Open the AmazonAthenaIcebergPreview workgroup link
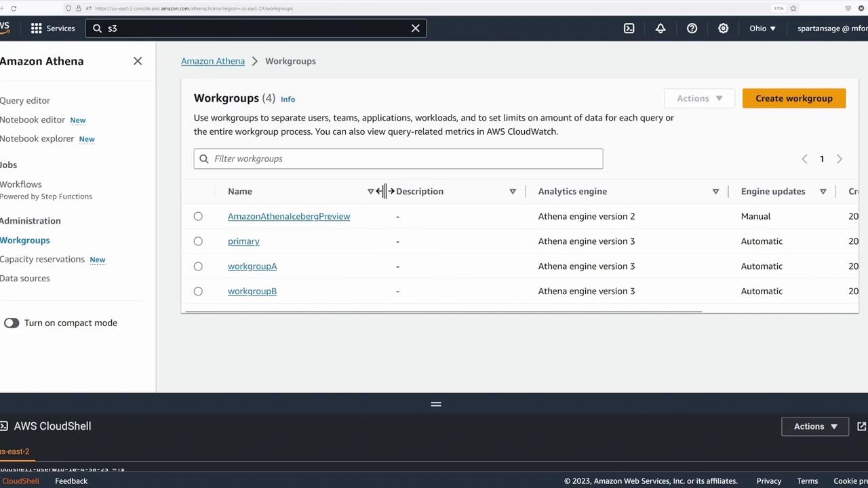Viewport: 868px width, 488px height. (289, 216)
